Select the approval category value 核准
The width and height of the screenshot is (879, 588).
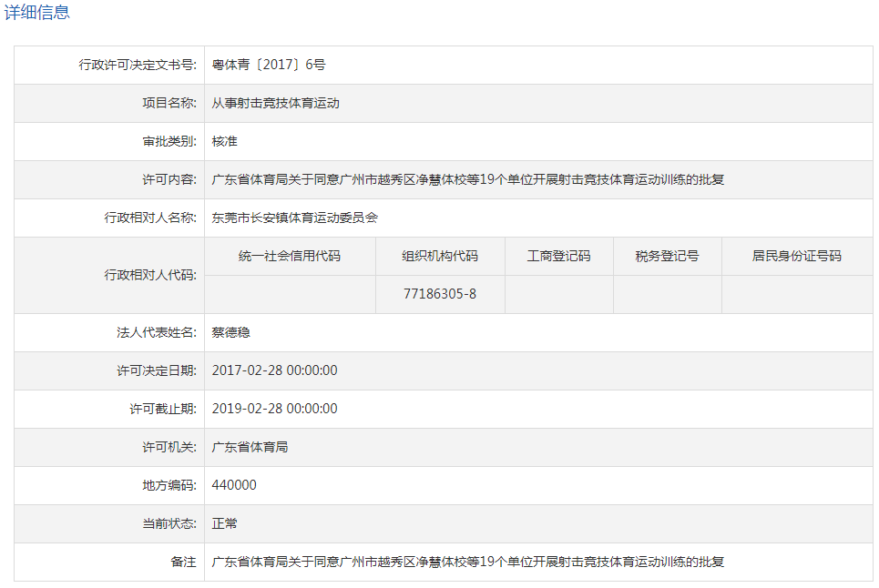[224, 142]
